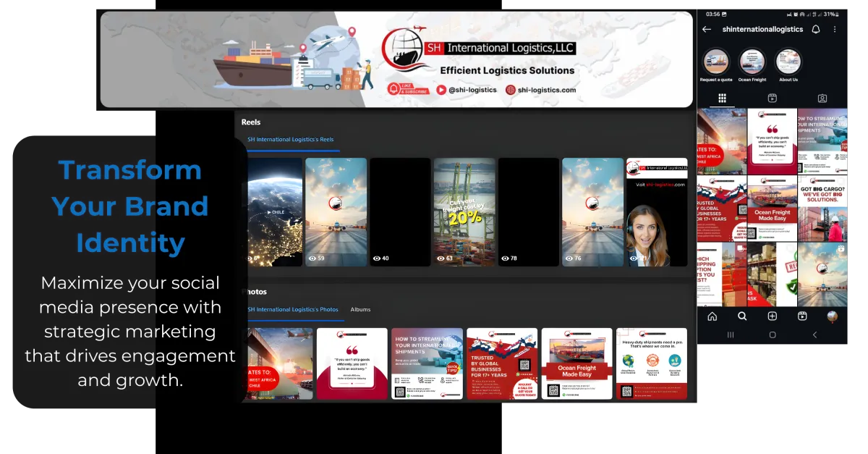The image size is (868, 454).
Task: Open Instagram West Africa rates post
Action: pos(721,141)
